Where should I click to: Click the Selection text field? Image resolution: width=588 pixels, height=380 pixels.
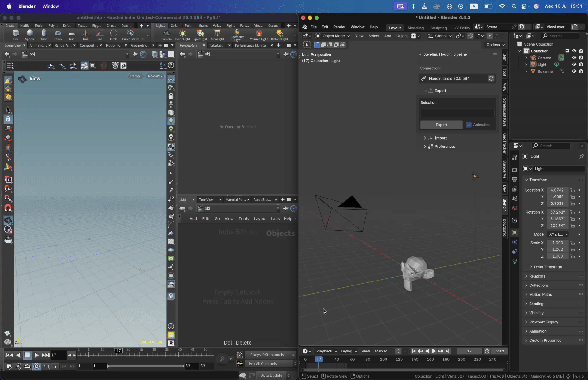tap(457, 113)
